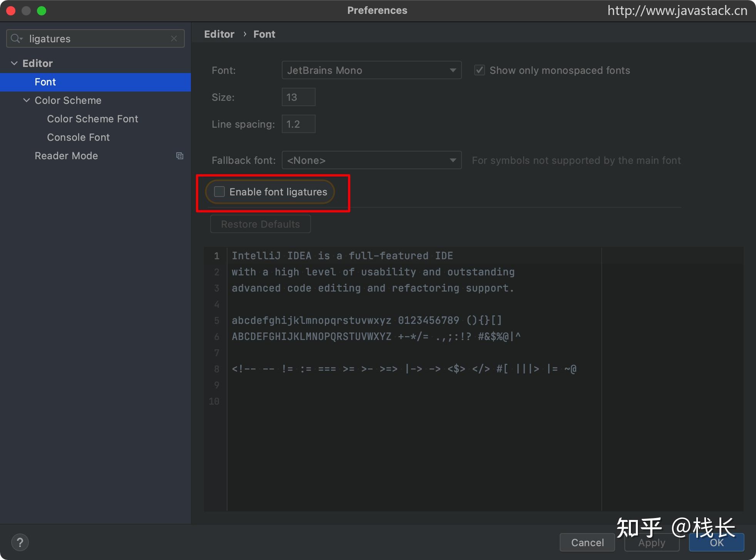
Task: Click the green zoom window button
Action: click(42, 11)
